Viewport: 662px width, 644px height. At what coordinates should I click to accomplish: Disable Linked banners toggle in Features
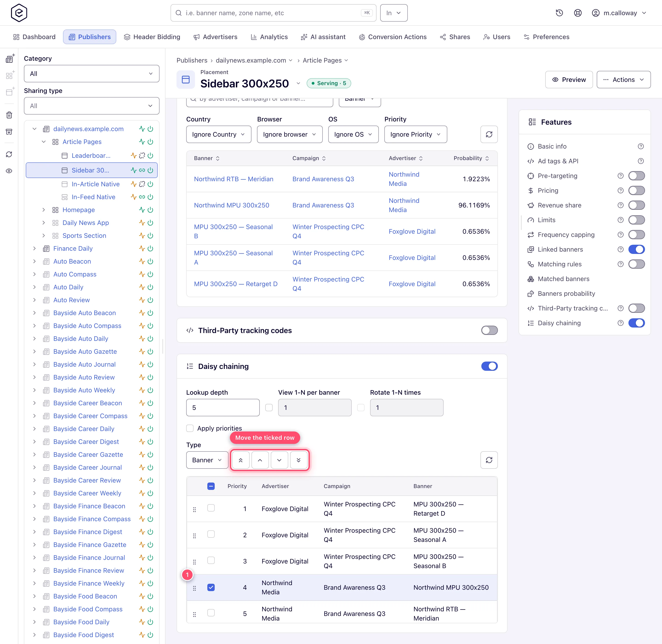pos(636,249)
